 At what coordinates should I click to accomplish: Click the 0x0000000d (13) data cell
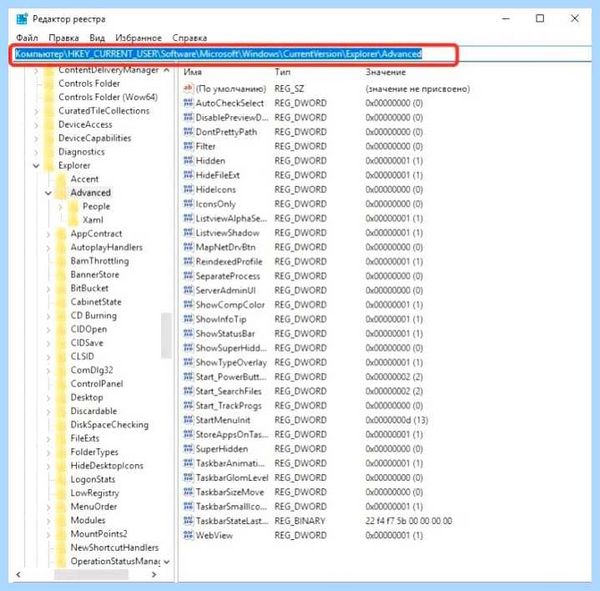click(396, 420)
